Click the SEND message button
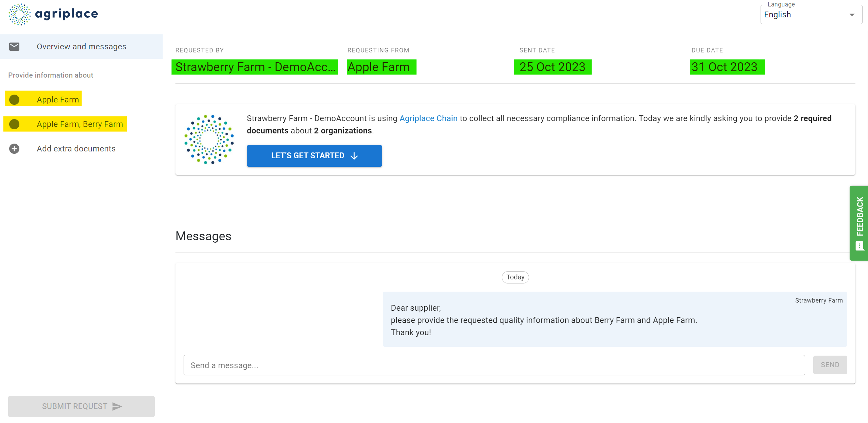 pyautogui.click(x=830, y=365)
